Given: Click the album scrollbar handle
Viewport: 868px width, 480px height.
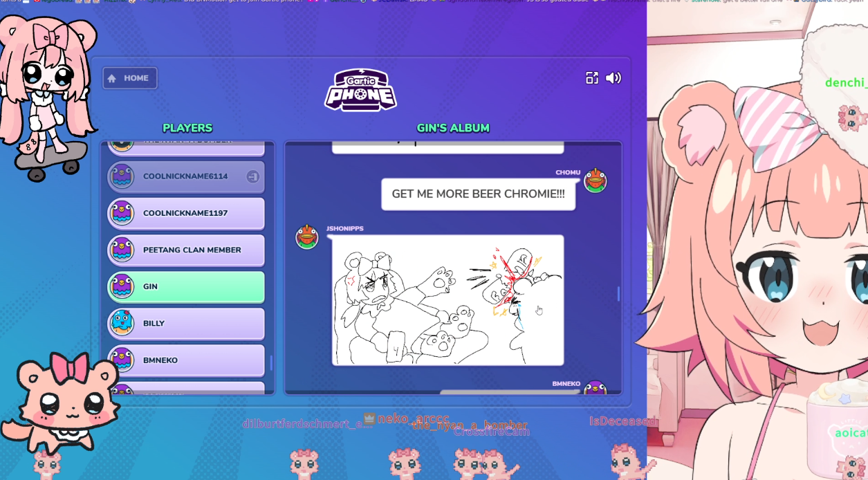Looking at the screenshot, I should coord(618,294).
